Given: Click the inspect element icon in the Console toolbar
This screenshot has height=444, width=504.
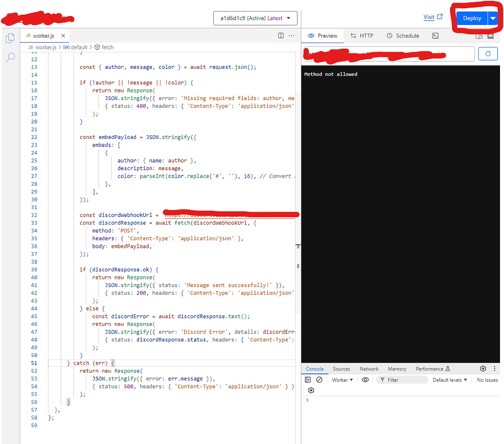Looking at the screenshot, I should tap(308, 379).
